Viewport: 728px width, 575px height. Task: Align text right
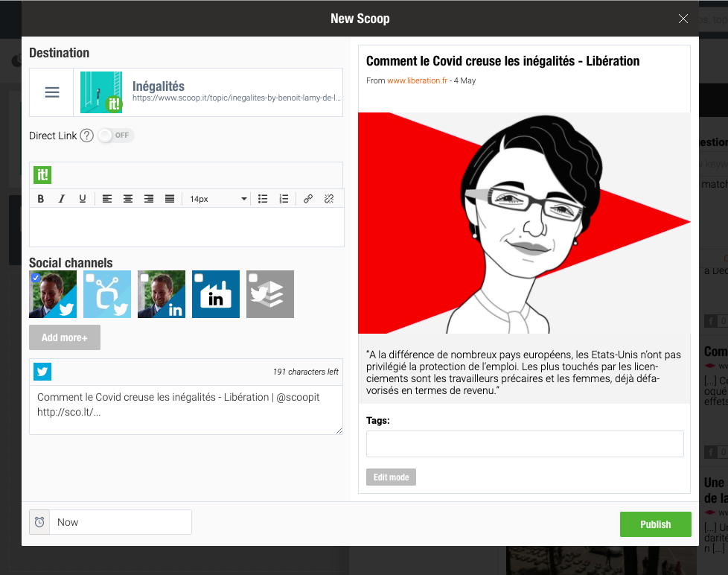pyautogui.click(x=149, y=199)
